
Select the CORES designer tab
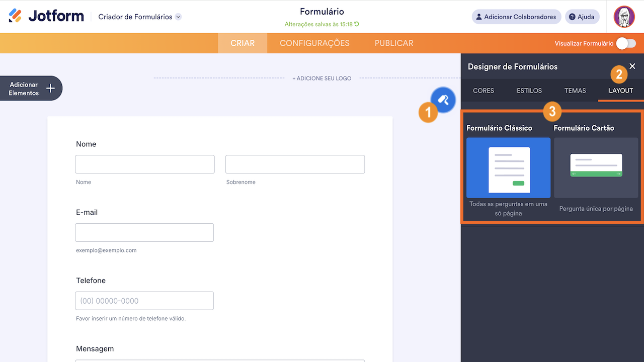point(484,90)
